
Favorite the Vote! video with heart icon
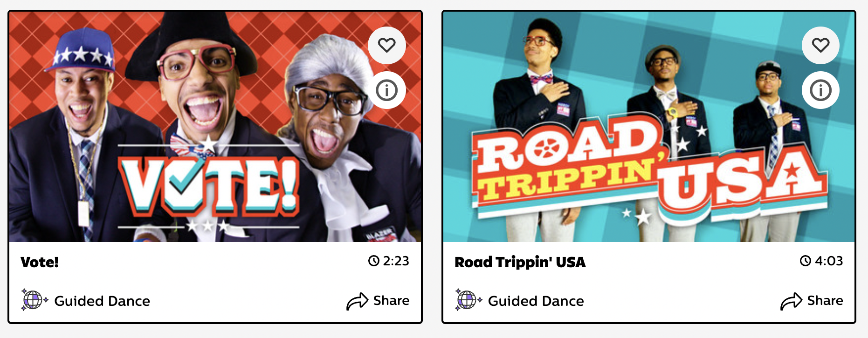click(x=386, y=45)
